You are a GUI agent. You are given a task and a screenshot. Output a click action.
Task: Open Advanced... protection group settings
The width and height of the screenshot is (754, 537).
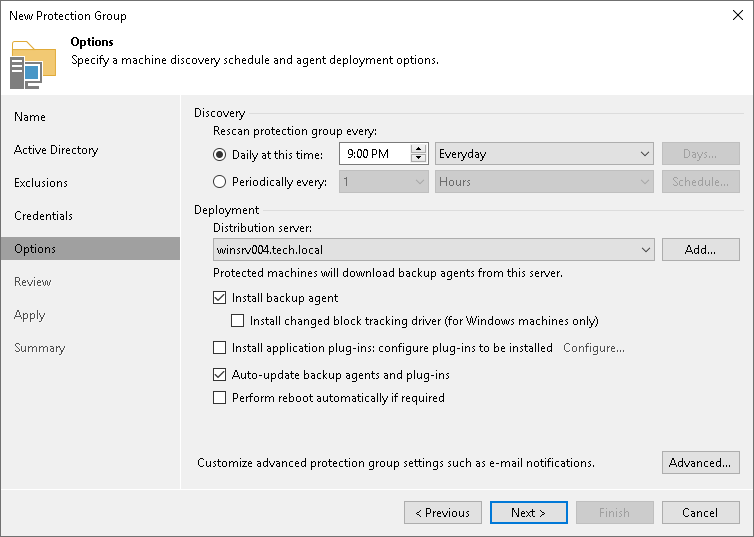tap(701, 462)
